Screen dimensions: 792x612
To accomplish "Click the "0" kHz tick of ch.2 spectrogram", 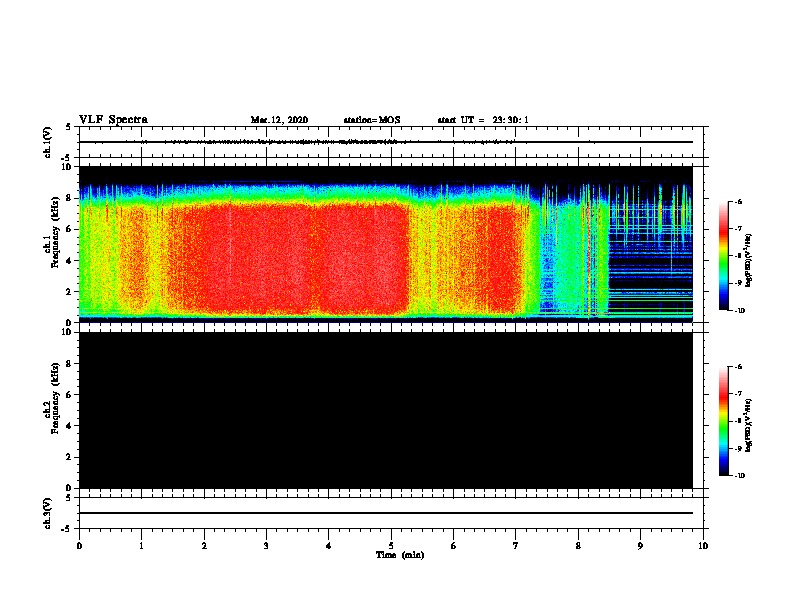I will (69, 488).
